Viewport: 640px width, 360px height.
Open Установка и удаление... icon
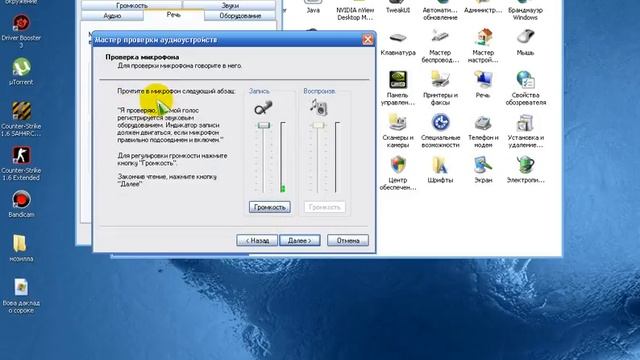tap(525, 122)
